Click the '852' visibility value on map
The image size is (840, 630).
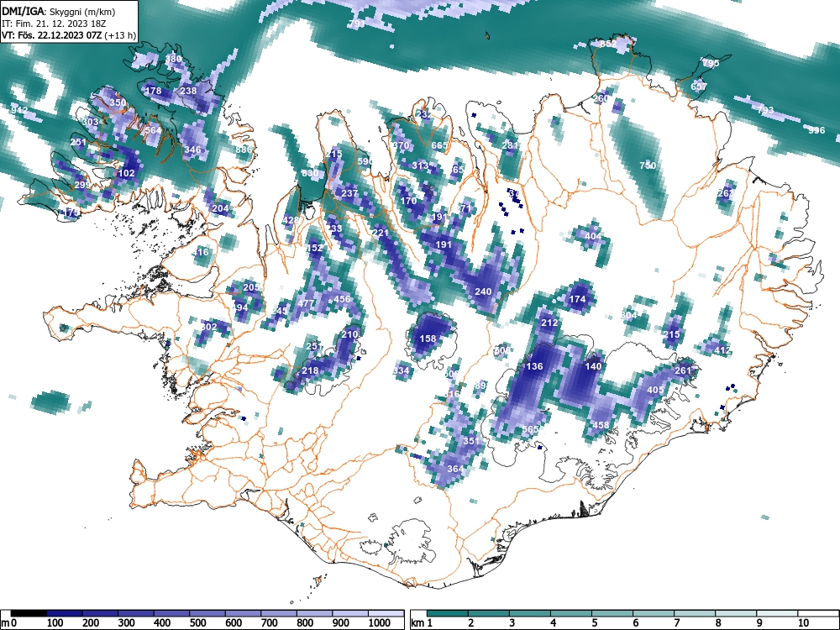coord(607,45)
